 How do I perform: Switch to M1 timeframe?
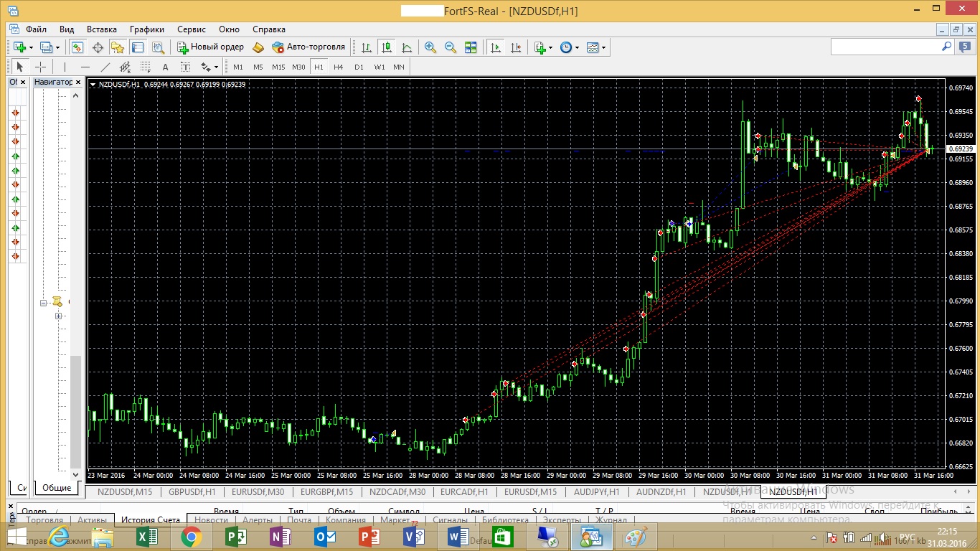coord(238,67)
